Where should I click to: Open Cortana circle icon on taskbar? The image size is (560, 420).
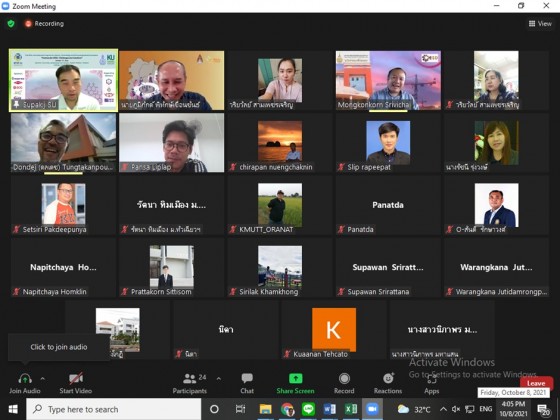pyautogui.click(x=214, y=409)
